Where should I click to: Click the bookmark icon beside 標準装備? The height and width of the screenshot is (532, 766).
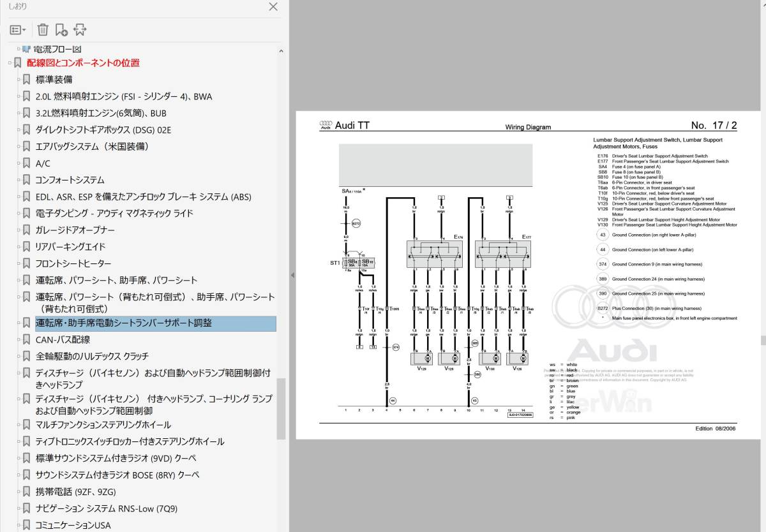(26, 80)
